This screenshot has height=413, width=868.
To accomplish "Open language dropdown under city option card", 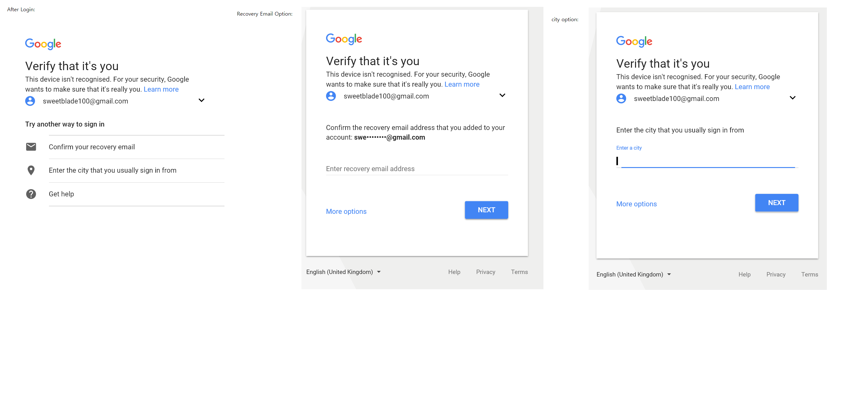I will pos(634,275).
